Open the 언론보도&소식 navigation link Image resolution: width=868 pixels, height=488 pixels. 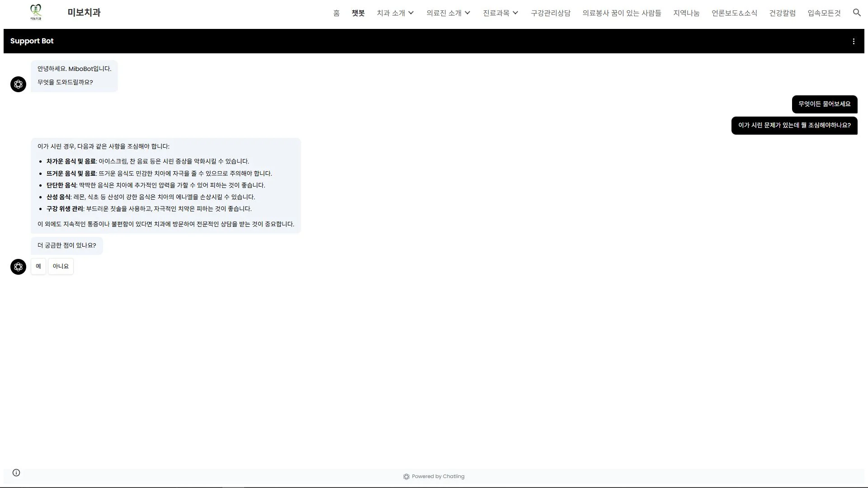pos(734,13)
